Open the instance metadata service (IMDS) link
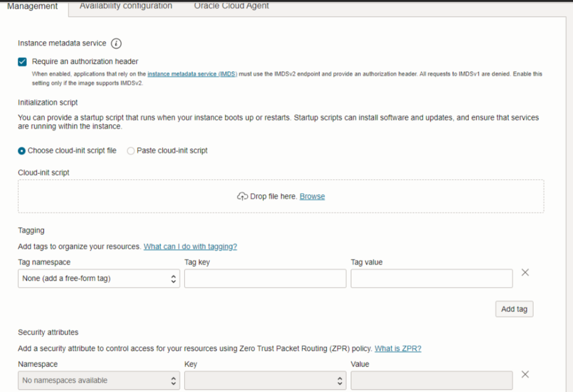This screenshot has width=573, height=392. 192,74
